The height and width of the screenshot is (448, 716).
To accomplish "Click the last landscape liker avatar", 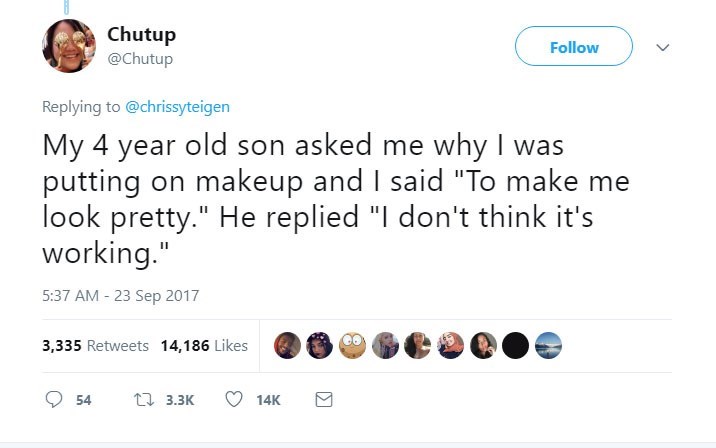I will click(548, 346).
